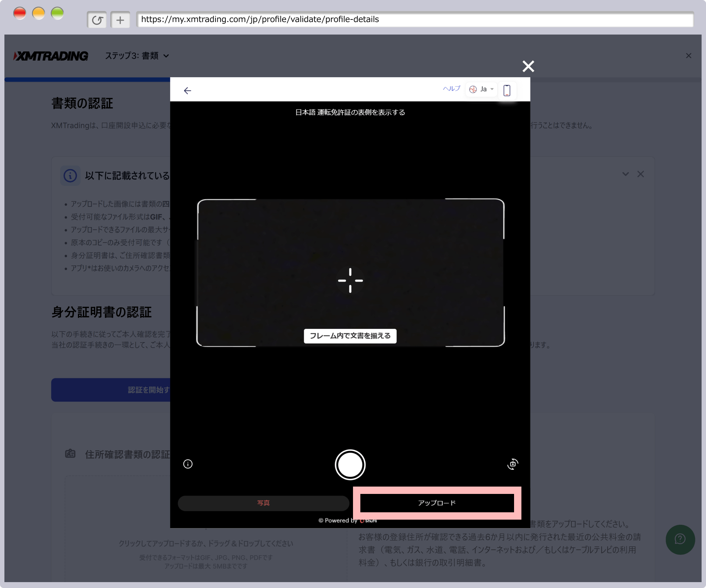Image resolution: width=706 pixels, height=588 pixels.
Task: Select the アップロード tab
Action: (437, 503)
